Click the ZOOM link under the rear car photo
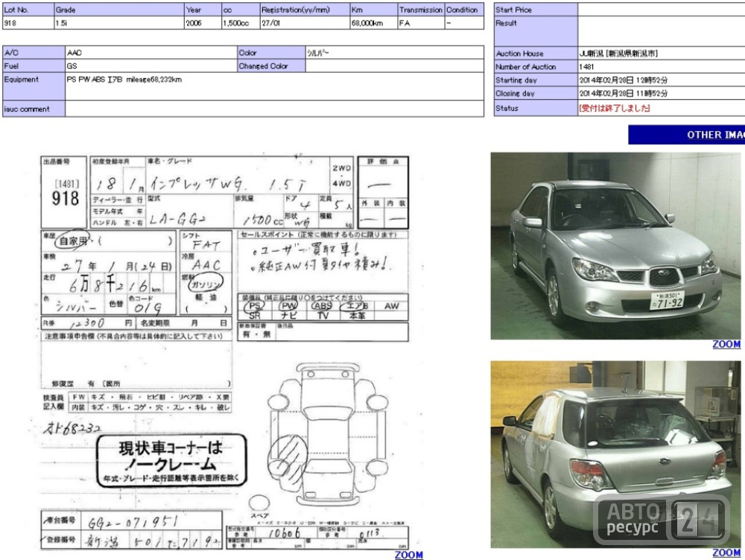This screenshot has height=560, width=745. [726, 553]
